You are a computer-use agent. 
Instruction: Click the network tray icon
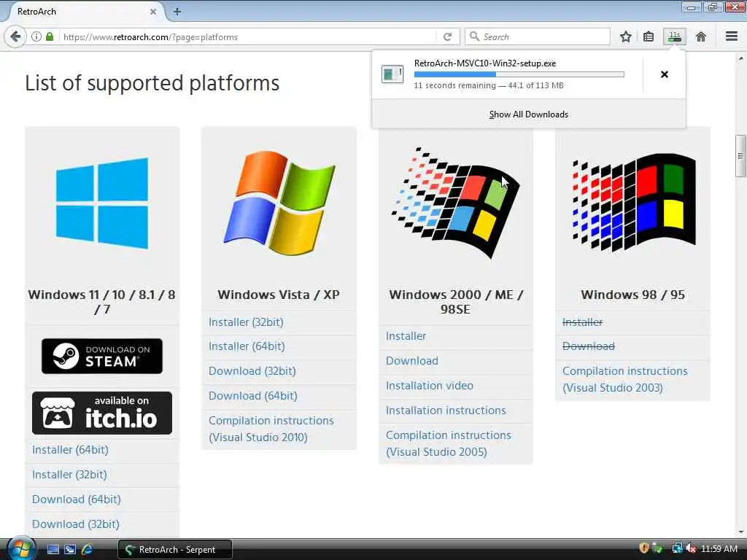pos(676,548)
